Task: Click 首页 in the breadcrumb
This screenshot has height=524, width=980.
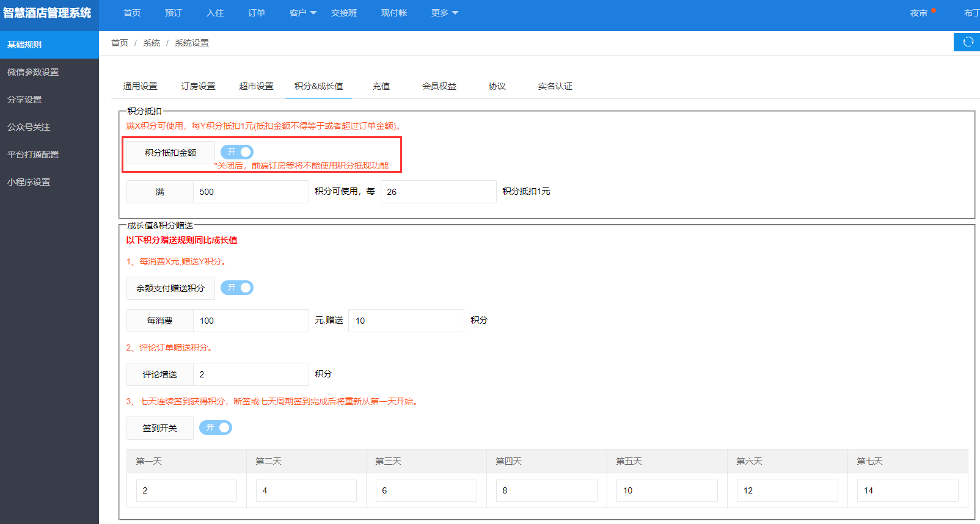Action: click(120, 43)
